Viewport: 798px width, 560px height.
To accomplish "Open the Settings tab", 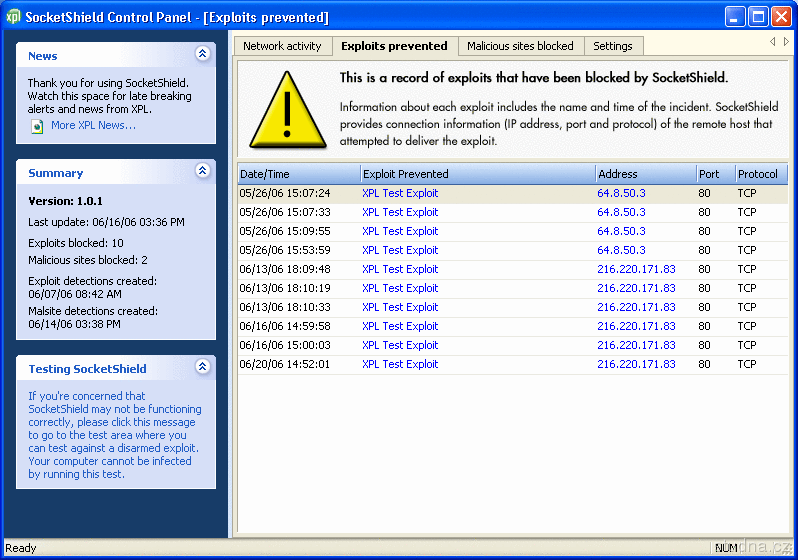I will (x=612, y=46).
